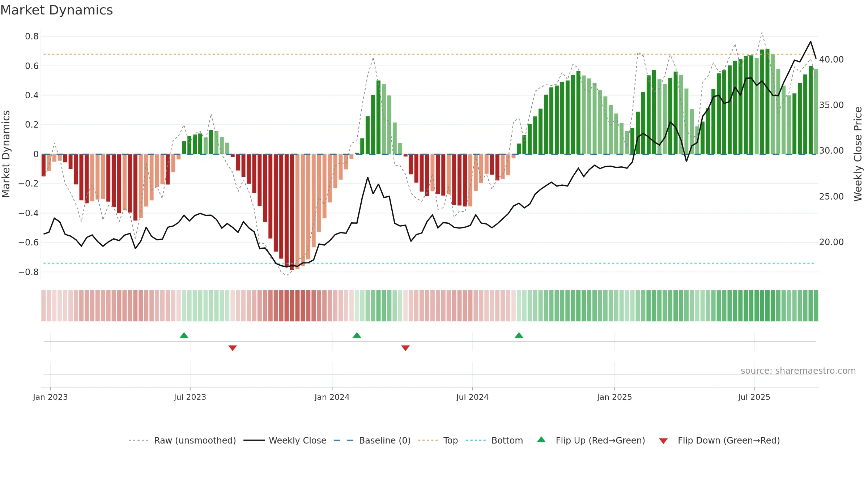Toggle the Flip Down (Green→Red) legend entry
Screen dimensions: 868x488
(719, 440)
